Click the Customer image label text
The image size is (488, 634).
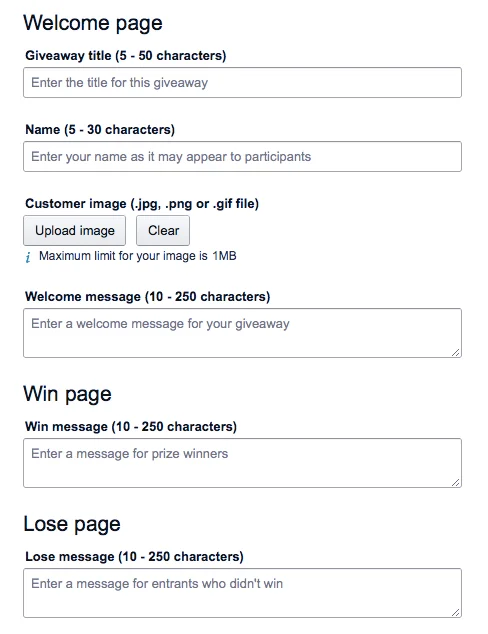(x=142, y=203)
